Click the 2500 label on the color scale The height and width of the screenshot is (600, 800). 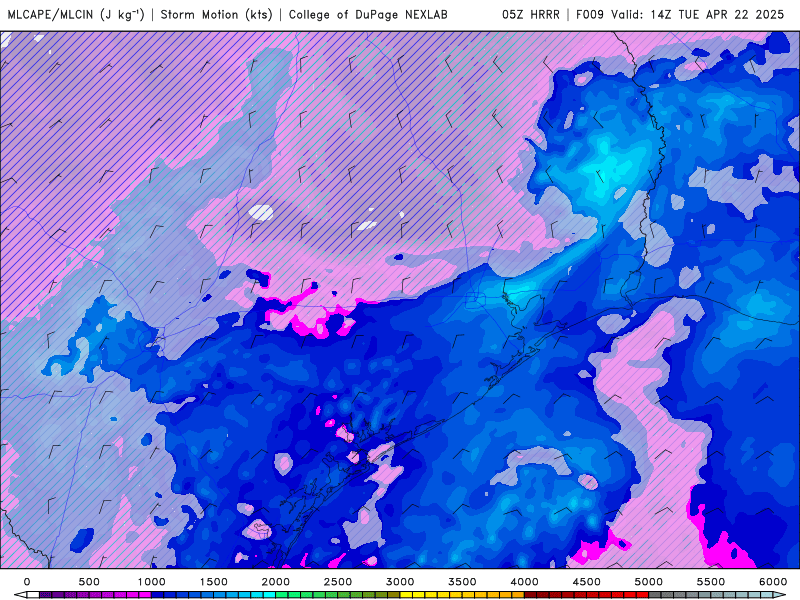(338, 582)
